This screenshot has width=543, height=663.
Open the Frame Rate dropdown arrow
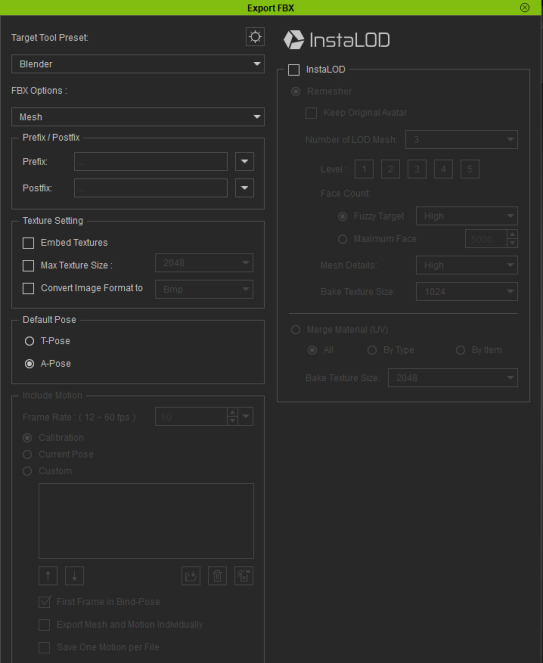246,416
